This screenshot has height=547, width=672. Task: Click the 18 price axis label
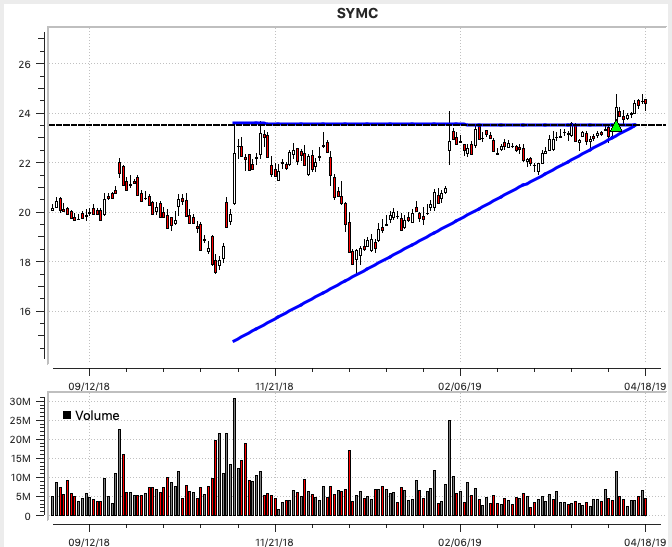click(x=25, y=262)
